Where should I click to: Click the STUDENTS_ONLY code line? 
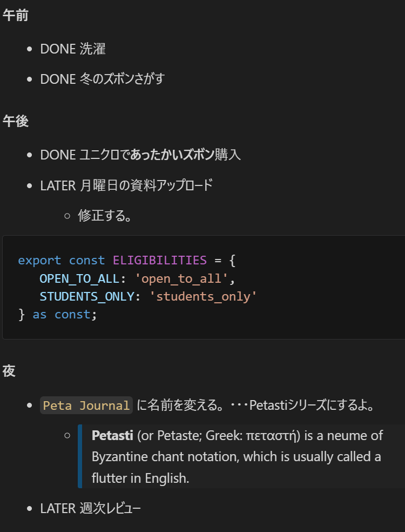tap(148, 296)
